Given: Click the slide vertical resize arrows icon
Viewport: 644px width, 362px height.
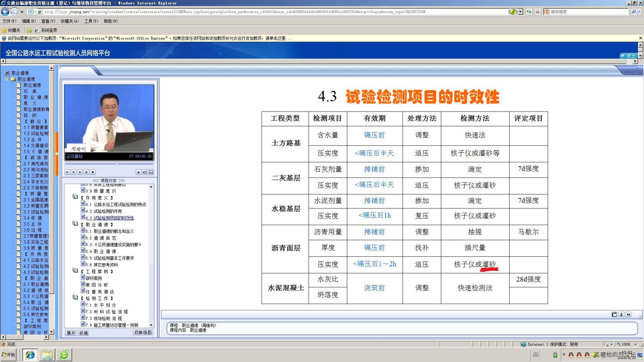Looking at the screenshot, I should pos(621,314).
